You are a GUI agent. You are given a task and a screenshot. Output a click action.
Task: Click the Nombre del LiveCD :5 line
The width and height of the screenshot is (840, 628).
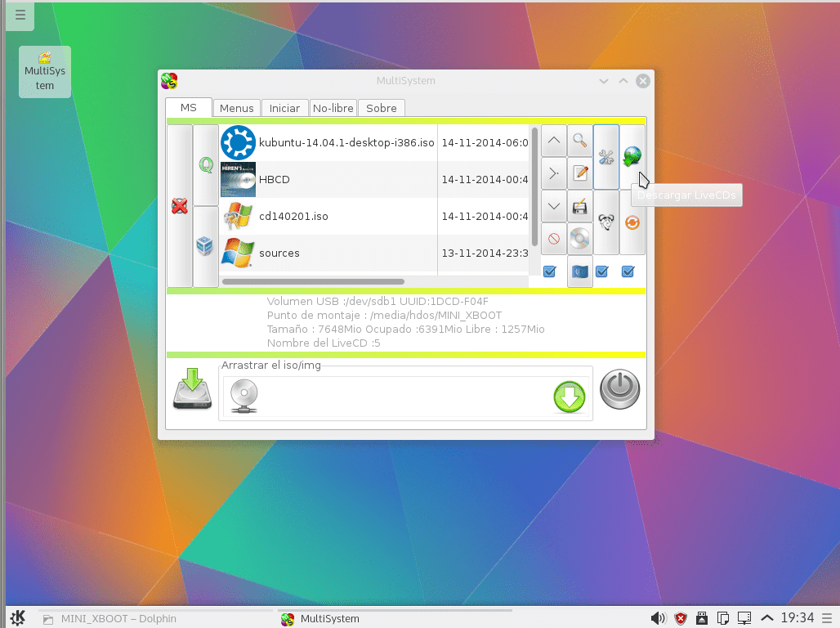pos(324,343)
